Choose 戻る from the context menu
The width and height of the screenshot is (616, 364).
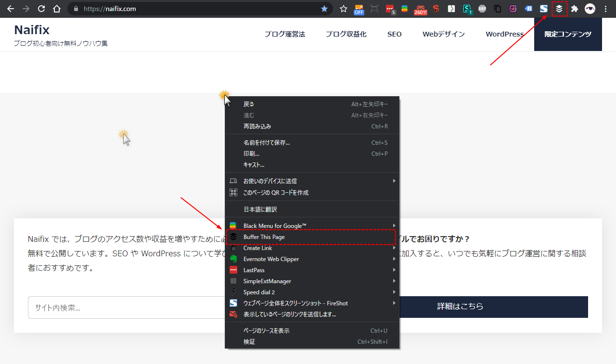312,104
